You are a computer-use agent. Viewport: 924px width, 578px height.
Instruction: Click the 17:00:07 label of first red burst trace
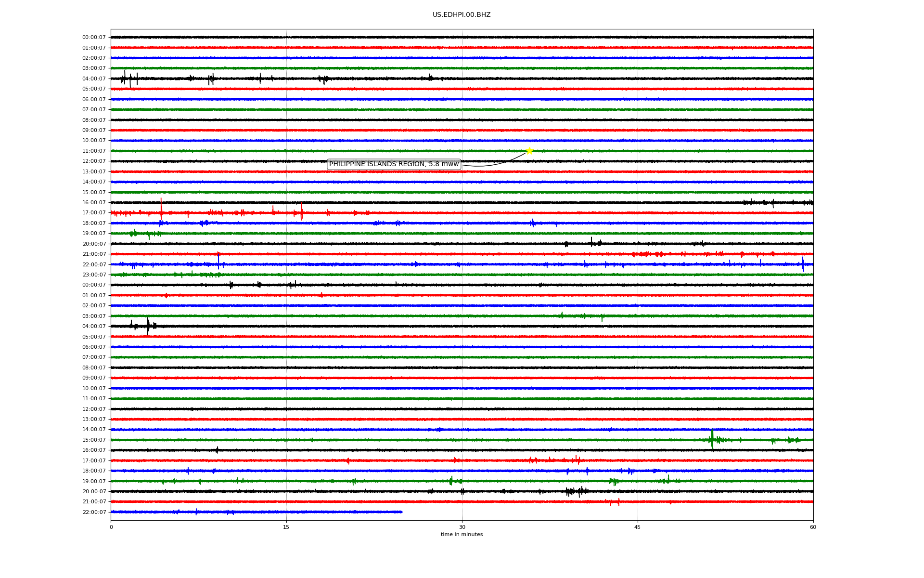point(94,212)
